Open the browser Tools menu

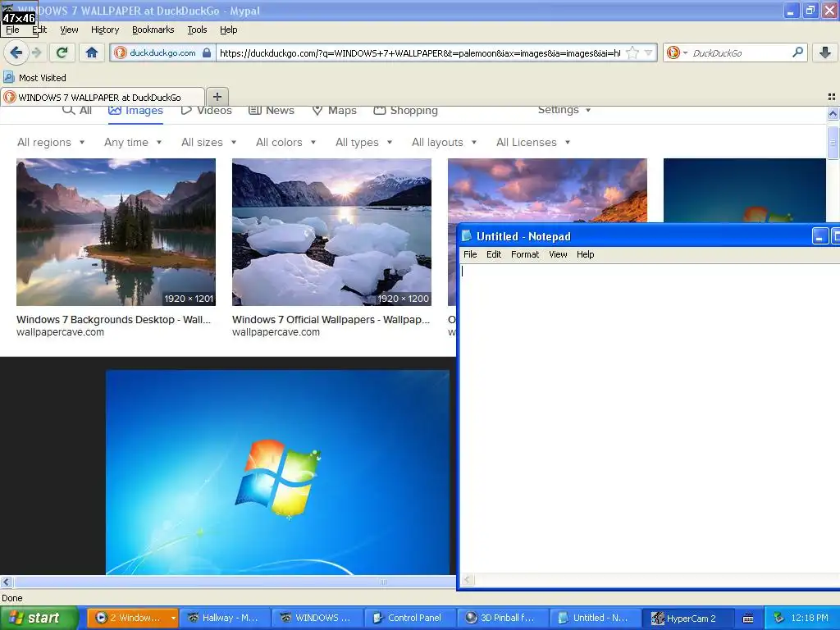[x=197, y=30]
